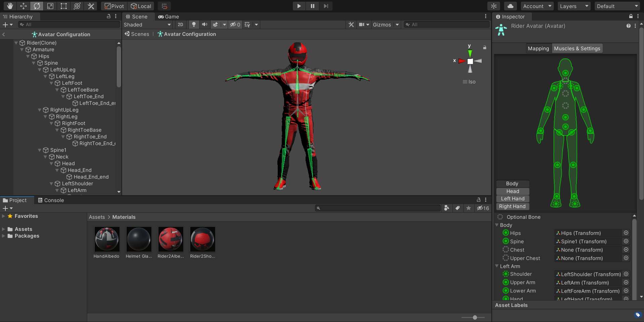Open the Console tab
644x322 pixels.
(x=51, y=200)
